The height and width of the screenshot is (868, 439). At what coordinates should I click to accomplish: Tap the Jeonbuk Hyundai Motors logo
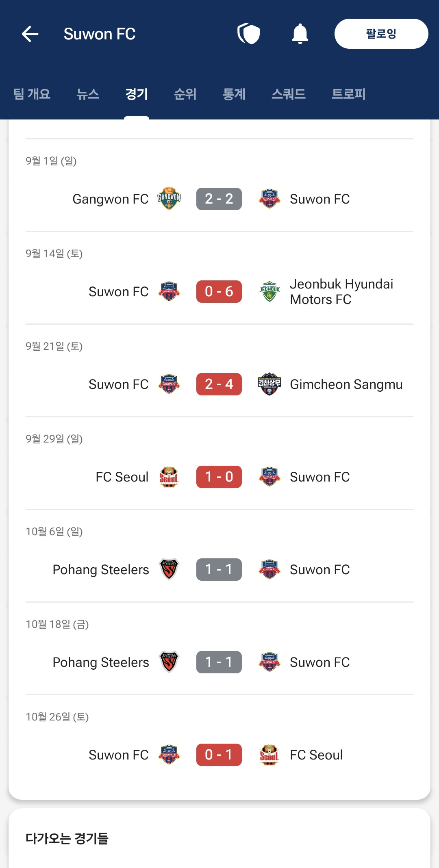(x=269, y=291)
